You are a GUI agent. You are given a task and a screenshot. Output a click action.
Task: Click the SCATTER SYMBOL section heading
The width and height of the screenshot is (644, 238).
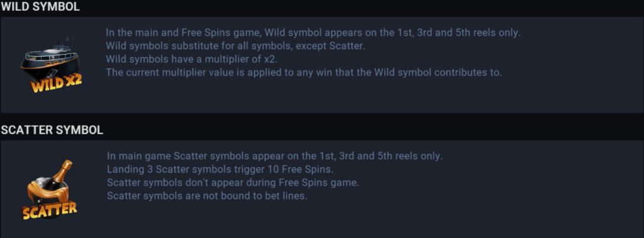point(52,130)
